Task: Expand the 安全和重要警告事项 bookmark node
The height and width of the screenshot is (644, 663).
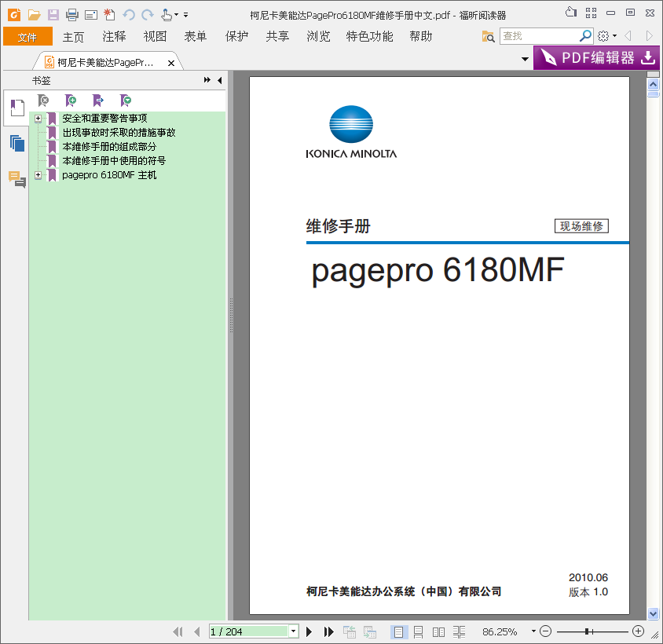Action: tap(38, 119)
